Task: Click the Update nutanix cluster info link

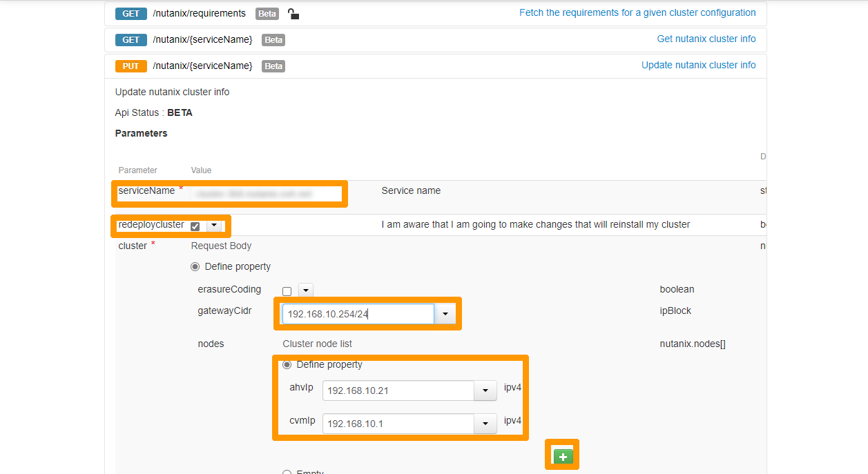Action: click(698, 64)
